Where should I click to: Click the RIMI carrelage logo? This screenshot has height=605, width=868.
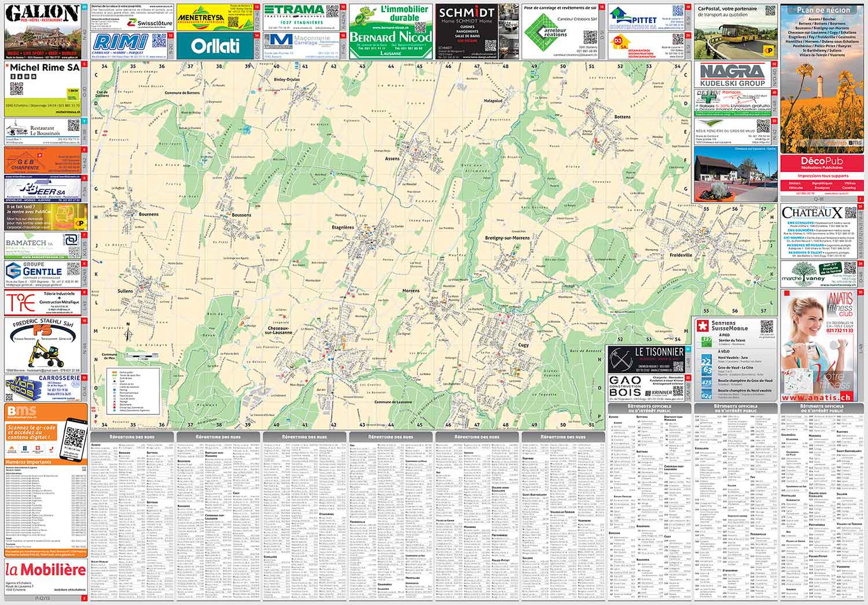[x=120, y=42]
